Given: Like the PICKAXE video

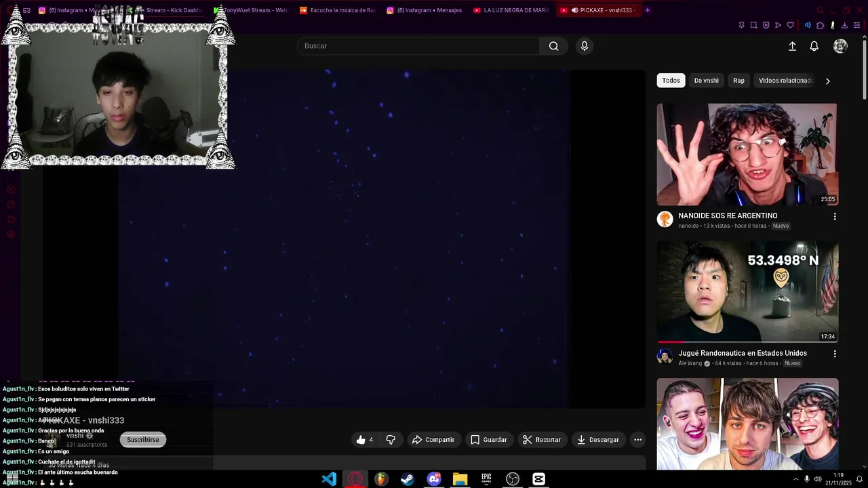Looking at the screenshot, I should (x=365, y=440).
